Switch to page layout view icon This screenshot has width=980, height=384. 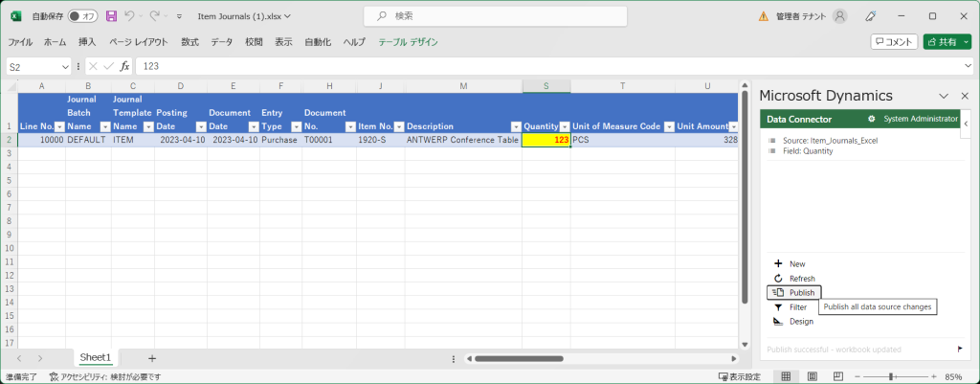[812, 376]
